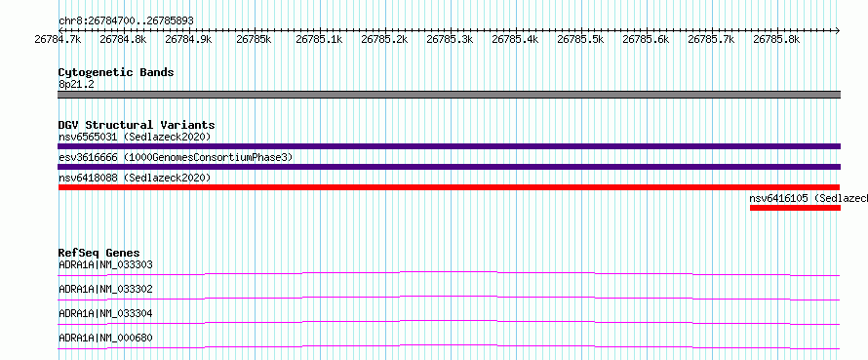This screenshot has height=360, width=868.
Task: Click the 26784.7k ruler tick label
Action: (59, 39)
